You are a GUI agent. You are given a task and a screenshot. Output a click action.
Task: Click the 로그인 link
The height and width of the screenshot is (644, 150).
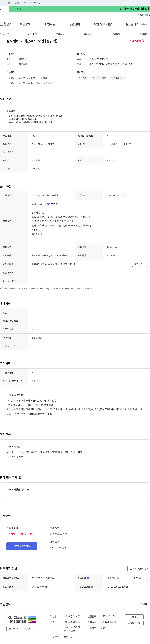tap(140, 15)
